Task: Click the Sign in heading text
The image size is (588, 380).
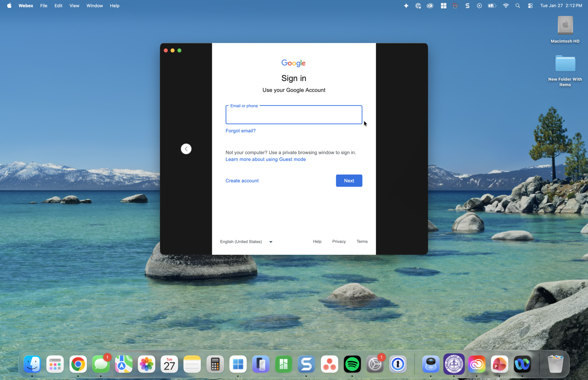Action: pyautogui.click(x=294, y=78)
